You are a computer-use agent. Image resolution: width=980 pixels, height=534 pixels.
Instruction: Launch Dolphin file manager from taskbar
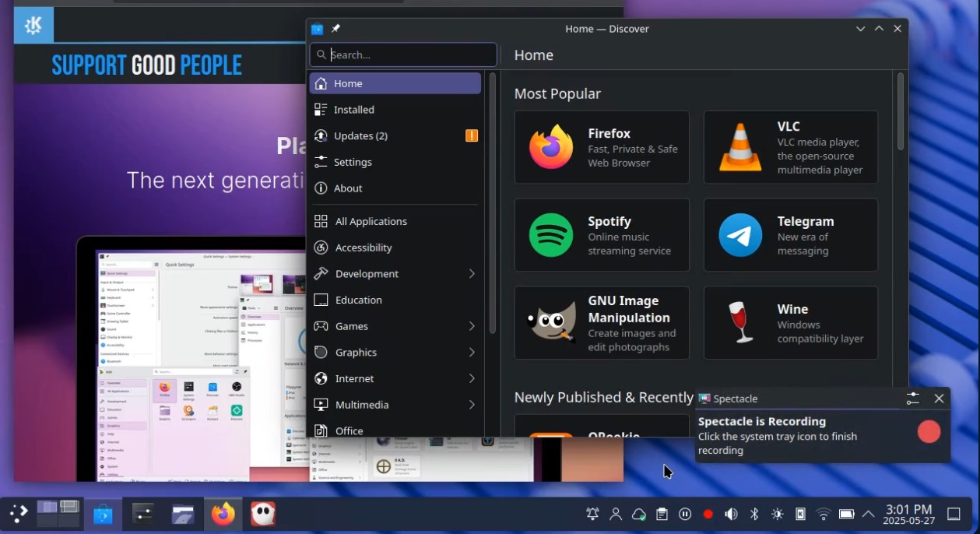coord(184,513)
